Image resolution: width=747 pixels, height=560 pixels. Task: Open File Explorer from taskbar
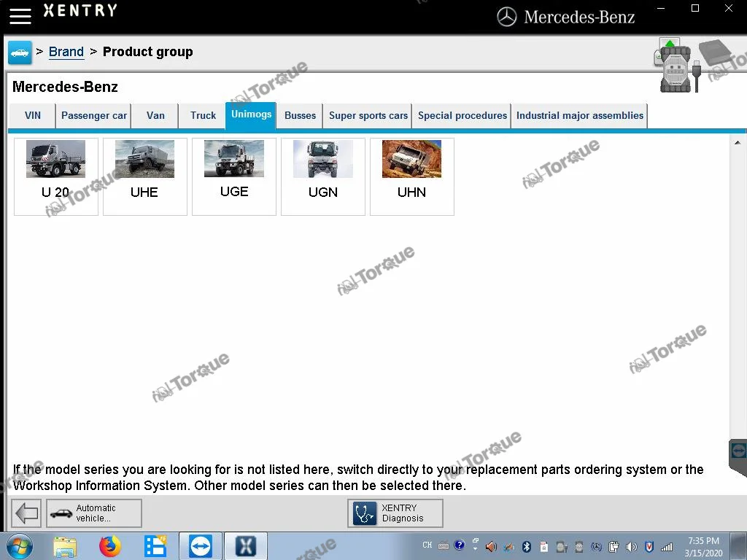point(65,547)
